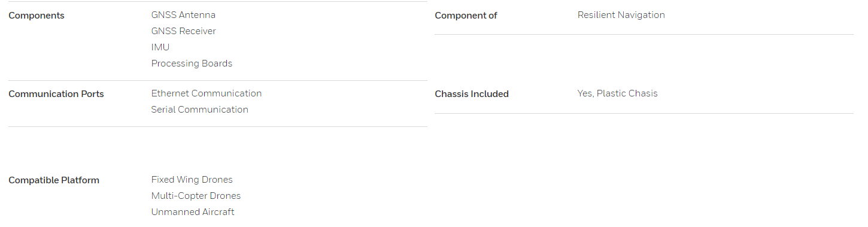Click the Multi-Copter Drones entry
The width and height of the screenshot is (868, 227).
[x=196, y=196]
